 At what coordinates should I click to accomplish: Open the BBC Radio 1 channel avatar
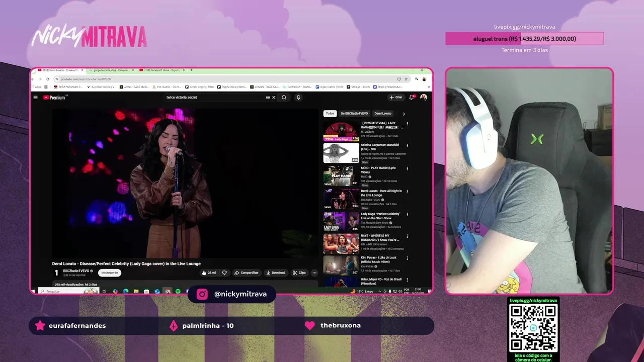(56, 273)
